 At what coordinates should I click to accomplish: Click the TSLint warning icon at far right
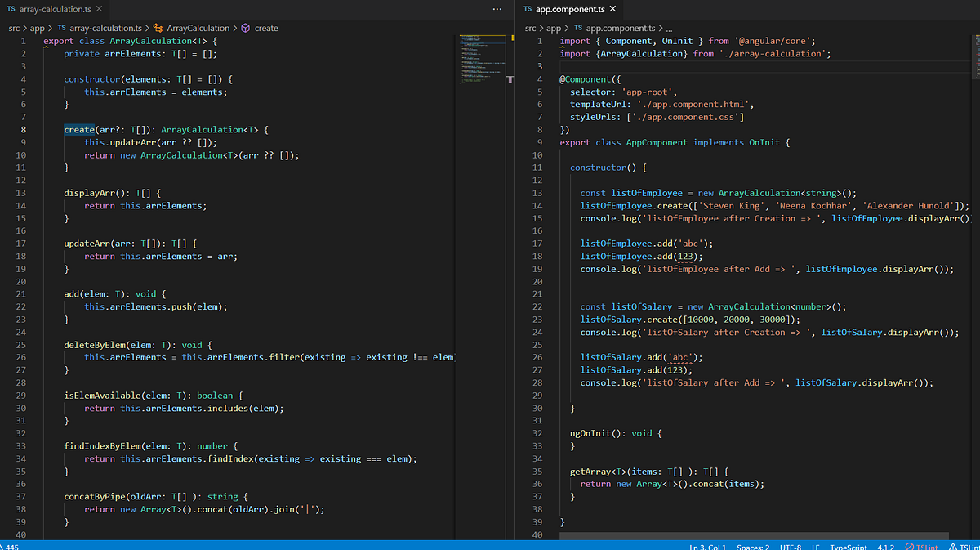click(x=962, y=546)
